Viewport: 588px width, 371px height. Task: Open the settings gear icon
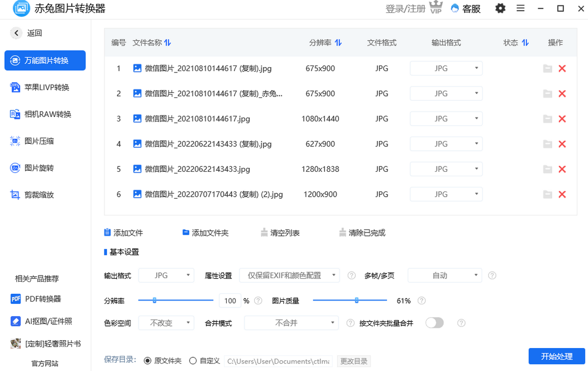pyautogui.click(x=500, y=8)
